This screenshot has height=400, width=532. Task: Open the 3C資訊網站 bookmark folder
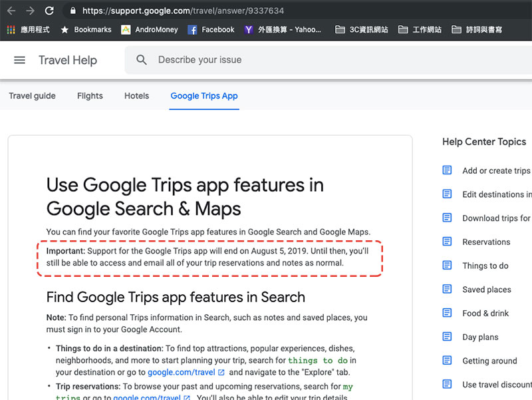(x=361, y=30)
